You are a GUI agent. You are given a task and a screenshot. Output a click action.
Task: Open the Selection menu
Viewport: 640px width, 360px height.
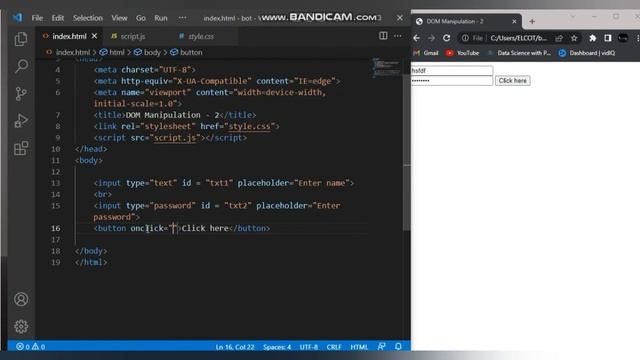(x=88, y=18)
